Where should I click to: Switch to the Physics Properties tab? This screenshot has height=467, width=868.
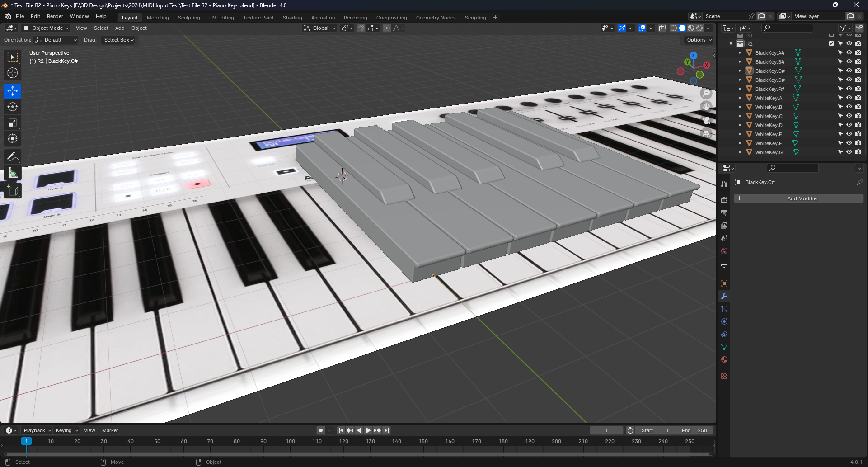pos(724,321)
